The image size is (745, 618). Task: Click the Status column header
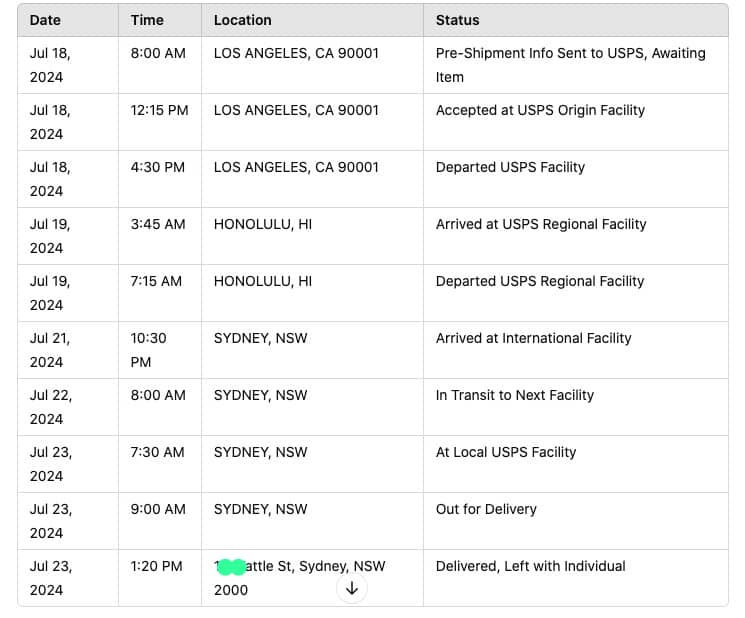point(457,20)
